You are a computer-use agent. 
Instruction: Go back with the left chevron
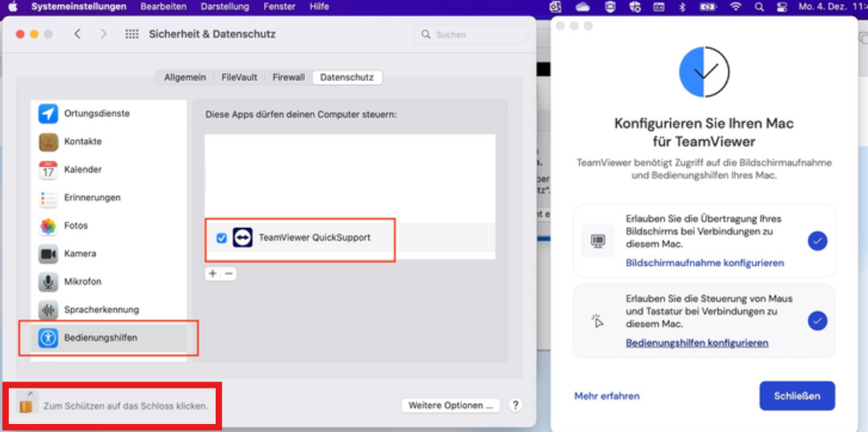coord(78,34)
